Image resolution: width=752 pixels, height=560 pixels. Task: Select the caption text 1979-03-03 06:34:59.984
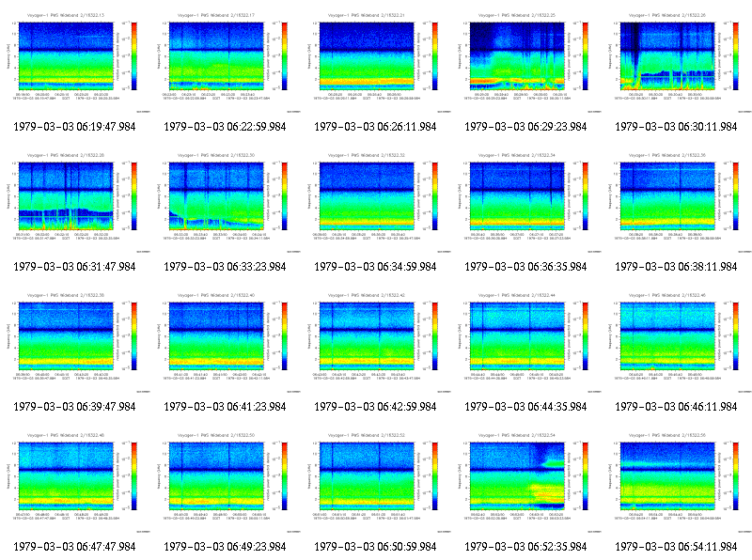click(375, 267)
